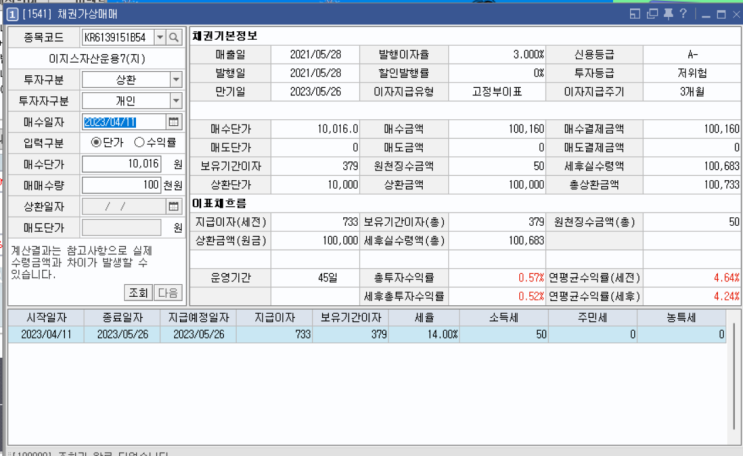
Task: Click the 채권기본정보 section heading
Action: click(x=225, y=36)
